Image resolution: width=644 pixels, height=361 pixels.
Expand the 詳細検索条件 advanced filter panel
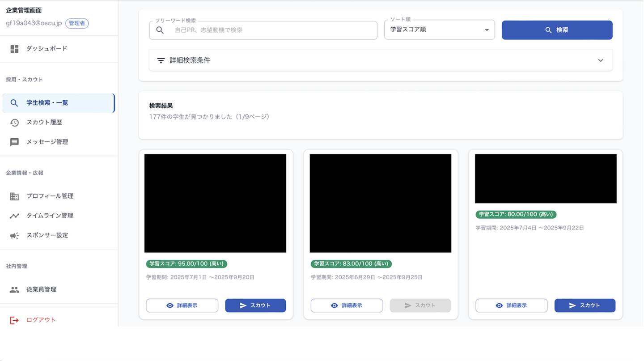click(600, 60)
